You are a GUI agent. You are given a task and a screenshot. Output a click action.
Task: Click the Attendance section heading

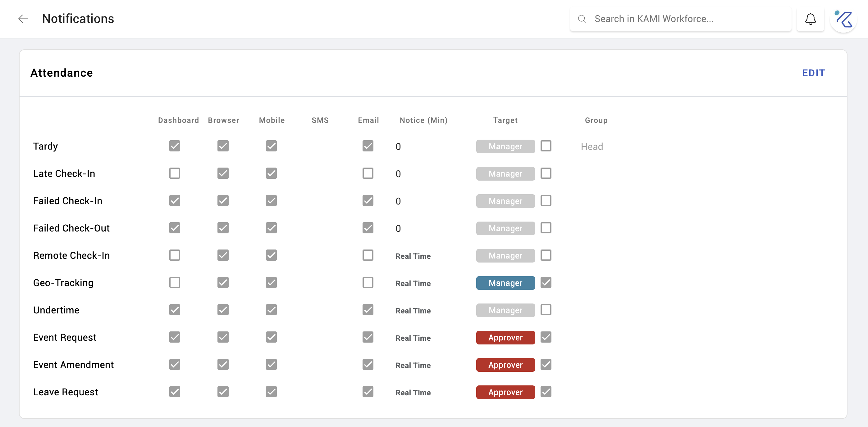(x=62, y=73)
